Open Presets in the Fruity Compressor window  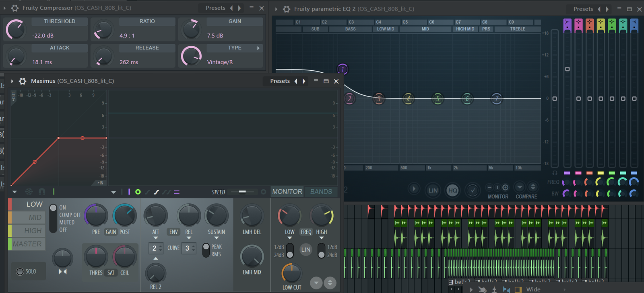215,8
